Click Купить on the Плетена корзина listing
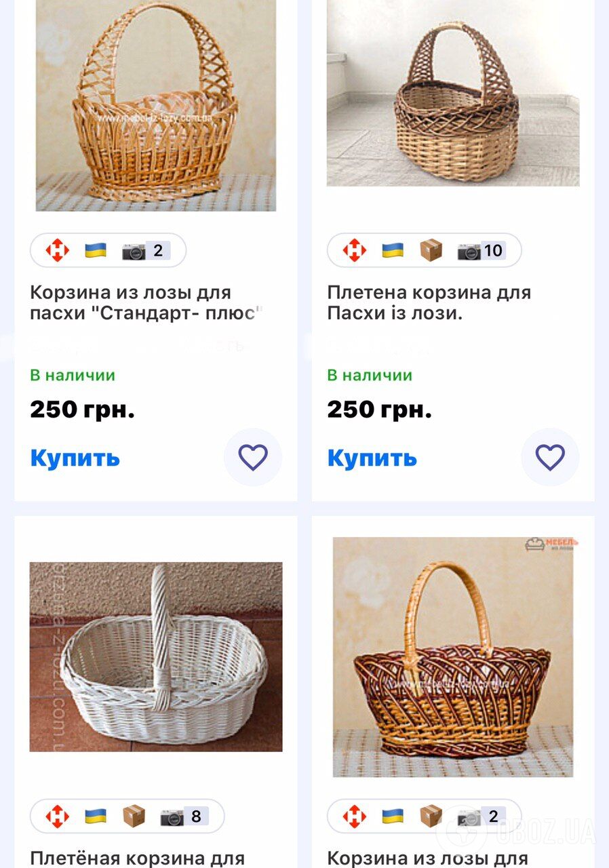Image resolution: width=609 pixels, height=868 pixels. pyautogui.click(x=372, y=457)
